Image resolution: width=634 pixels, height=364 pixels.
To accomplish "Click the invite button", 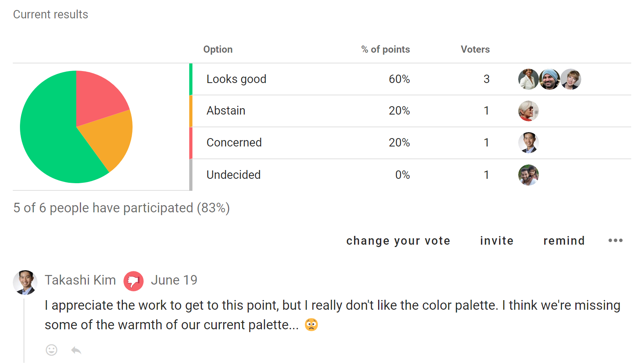I will coord(497,241).
